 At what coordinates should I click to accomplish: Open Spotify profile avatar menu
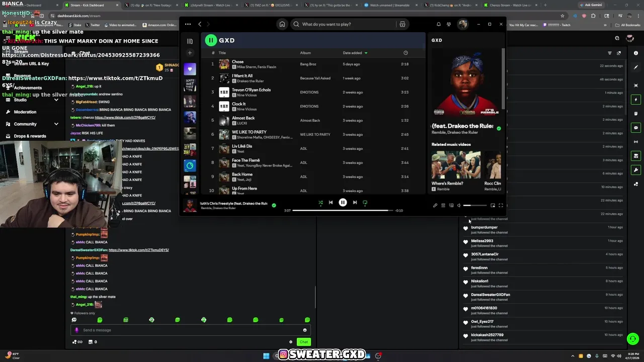[463, 24]
